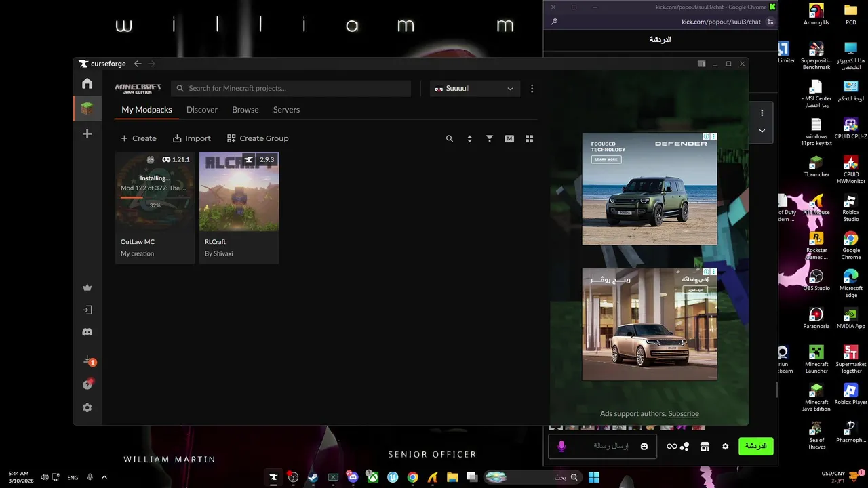Open Steam from the taskbar
This screenshot has width=868, height=488.
click(313, 477)
